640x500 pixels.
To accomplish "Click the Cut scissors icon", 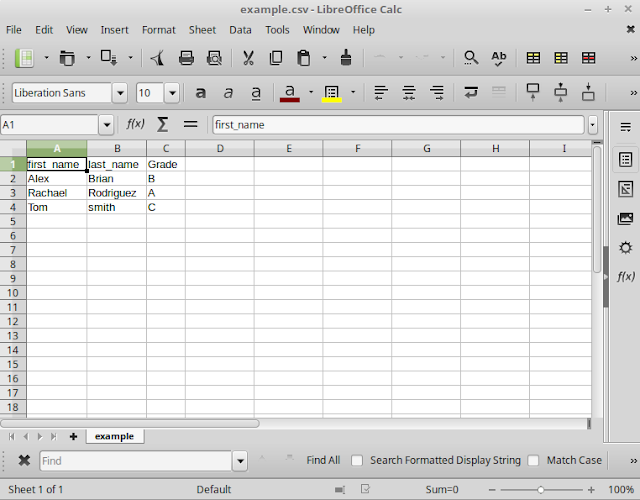I will click(248, 58).
